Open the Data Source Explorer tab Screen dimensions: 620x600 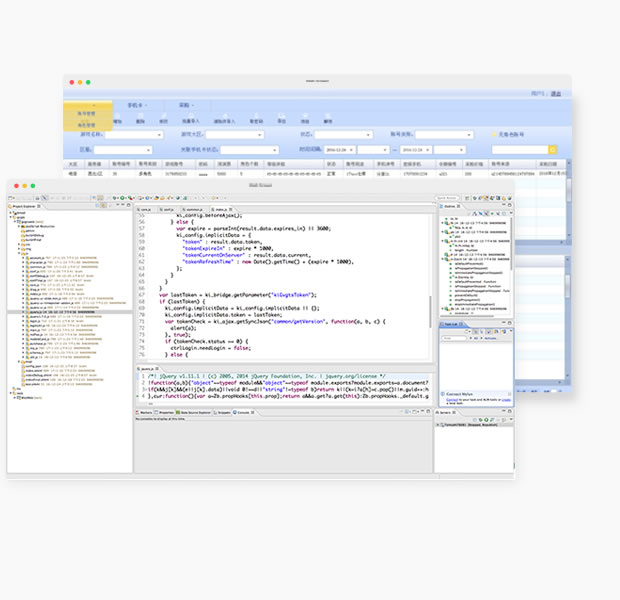coord(194,413)
